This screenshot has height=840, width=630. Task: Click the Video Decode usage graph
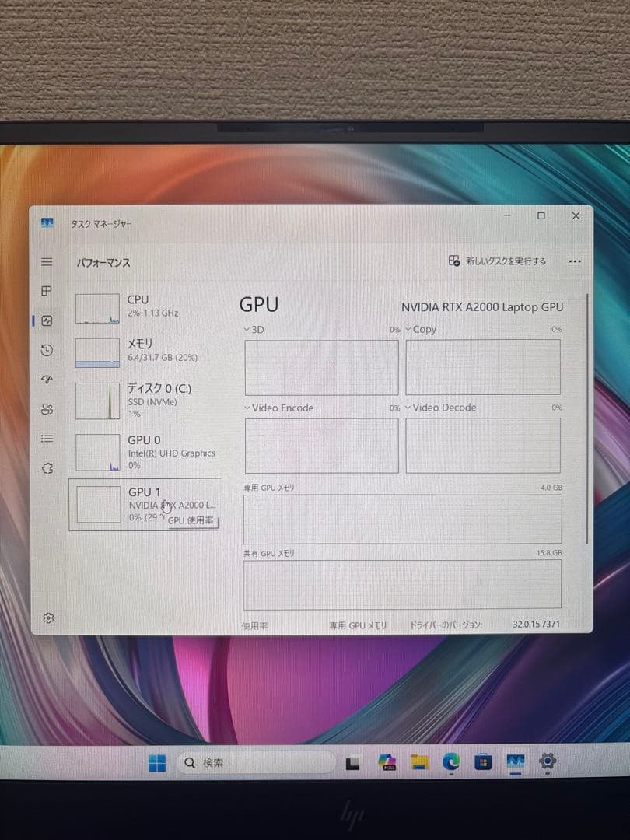[483, 446]
